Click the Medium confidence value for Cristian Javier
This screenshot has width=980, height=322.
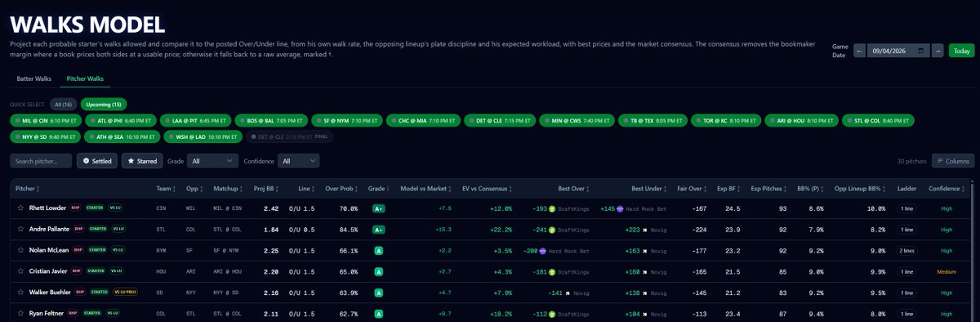coord(947,271)
